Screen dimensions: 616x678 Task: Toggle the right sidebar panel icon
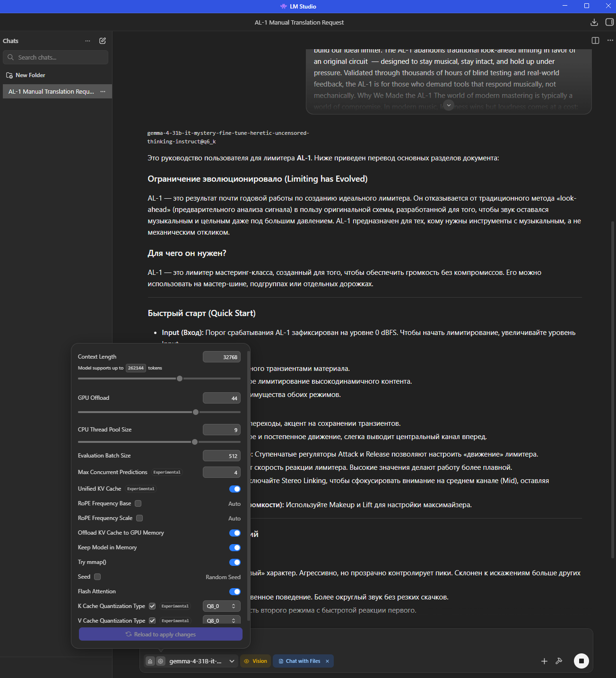click(x=609, y=22)
